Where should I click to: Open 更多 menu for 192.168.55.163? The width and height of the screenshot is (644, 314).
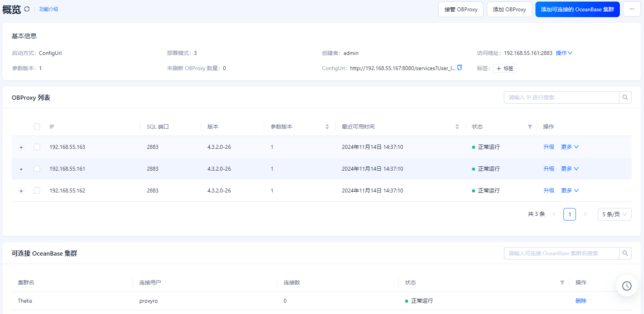pyautogui.click(x=570, y=147)
